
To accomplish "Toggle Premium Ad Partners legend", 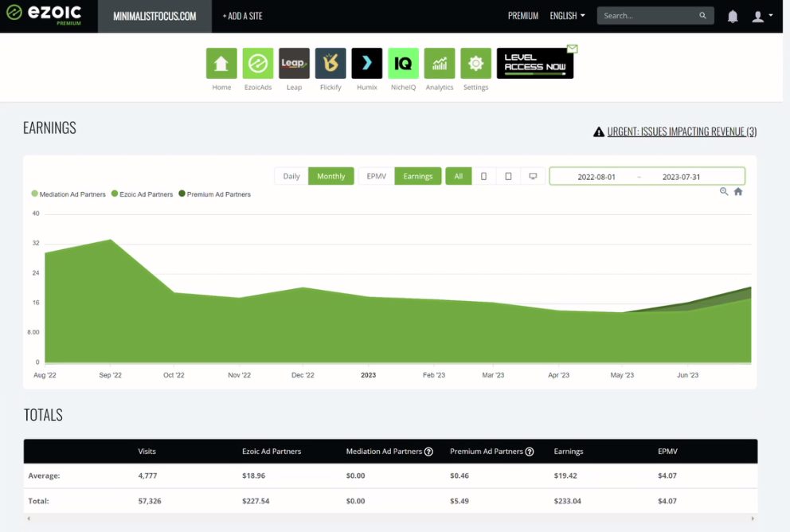I will click(x=215, y=194).
